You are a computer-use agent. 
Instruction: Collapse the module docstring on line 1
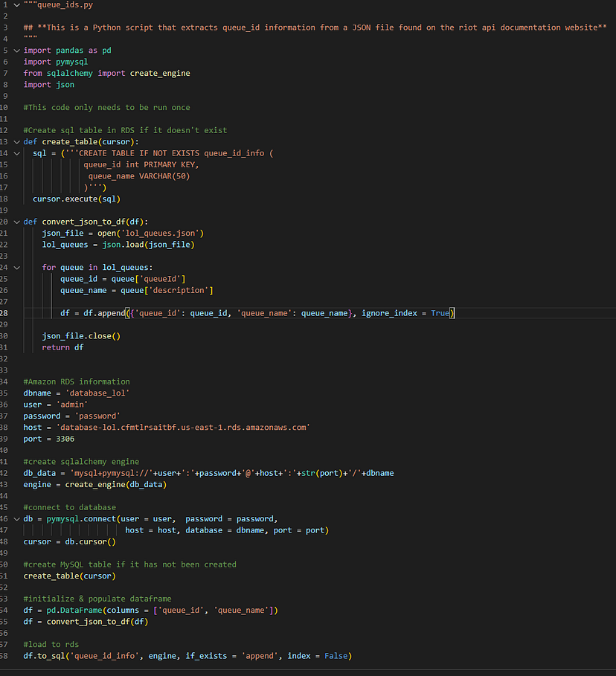(x=17, y=4)
